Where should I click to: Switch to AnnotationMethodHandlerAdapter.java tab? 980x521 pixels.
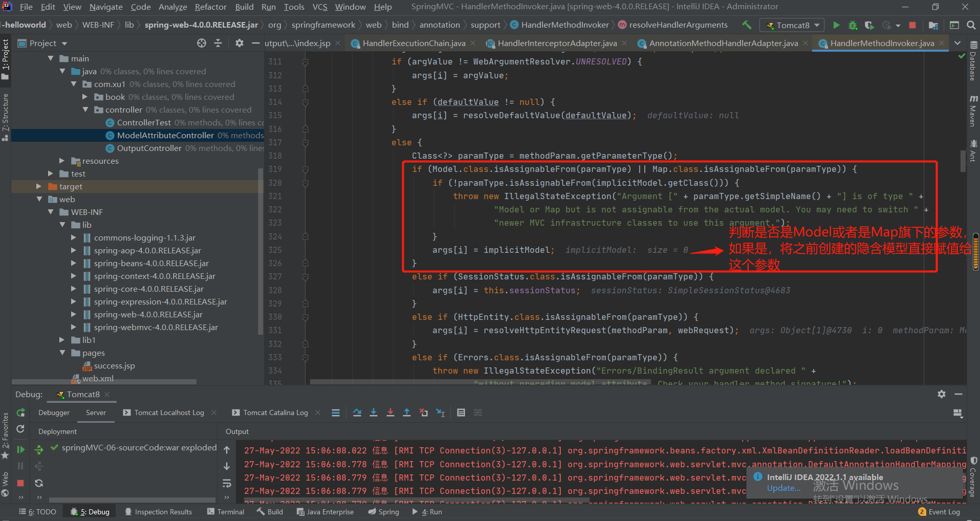[723, 44]
